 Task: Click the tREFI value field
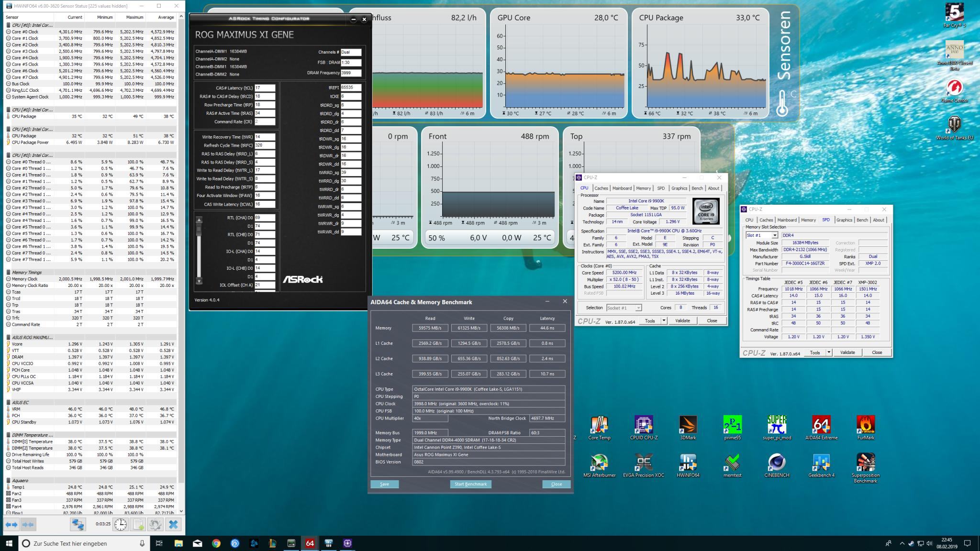[x=351, y=88]
